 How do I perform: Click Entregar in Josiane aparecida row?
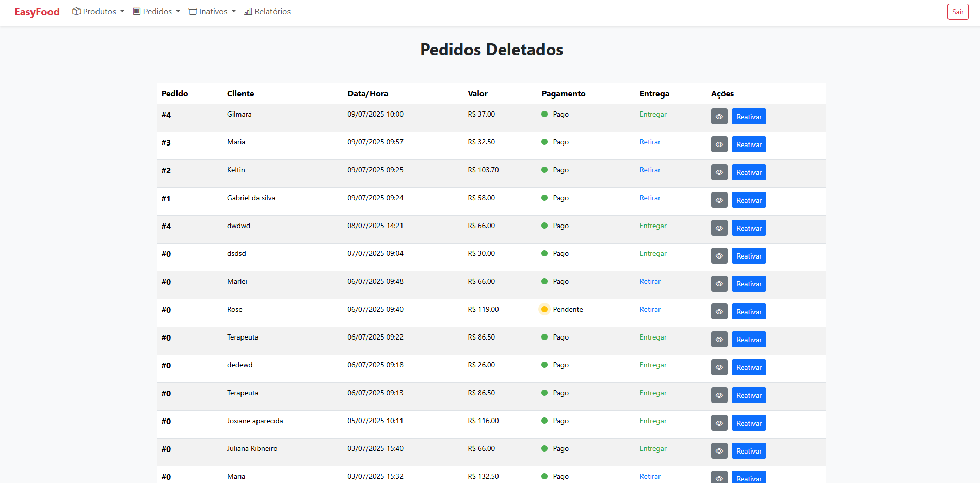click(x=653, y=421)
